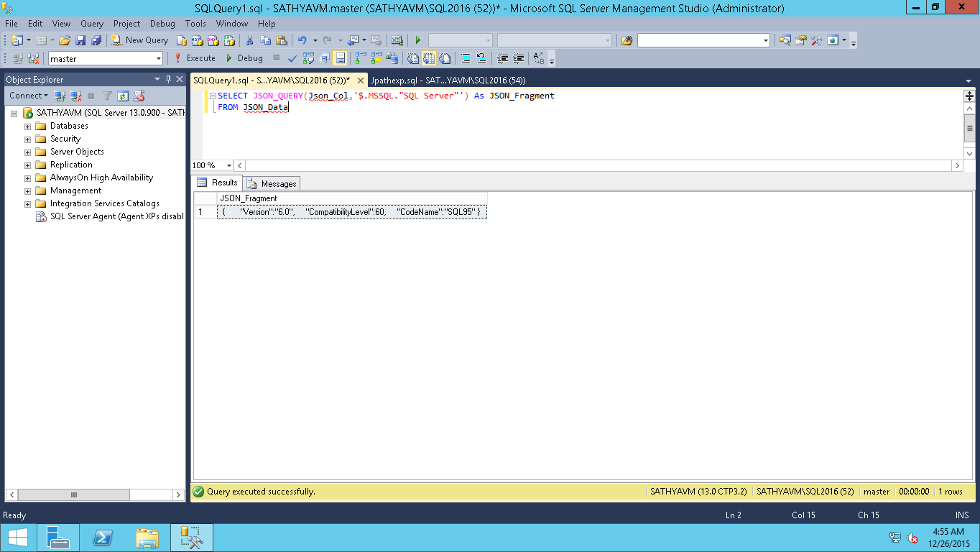
Task: Display the estimated execution plan
Action: (308, 58)
